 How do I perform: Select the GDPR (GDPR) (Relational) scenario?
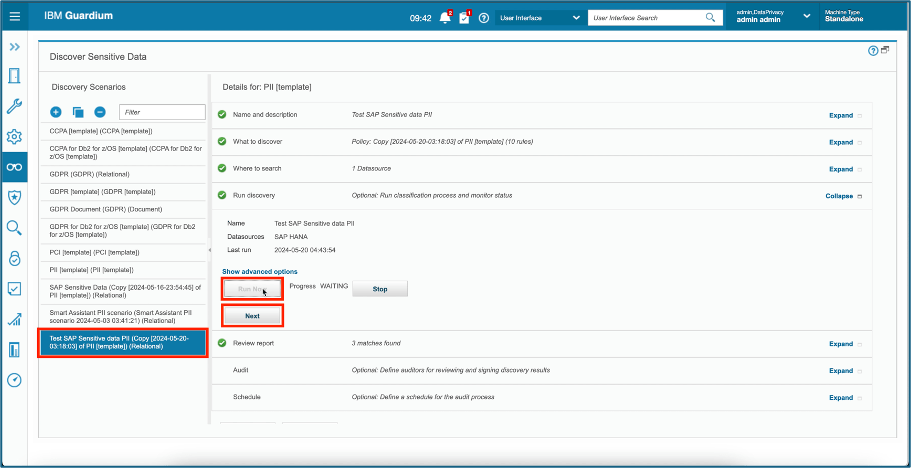click(x=123, y=174)
